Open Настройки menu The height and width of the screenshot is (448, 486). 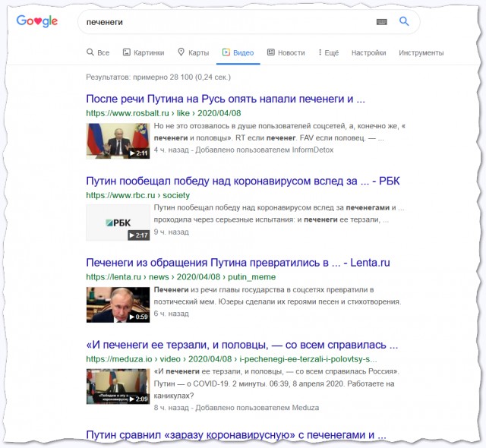pyautogui.click(x=368, y=52)
